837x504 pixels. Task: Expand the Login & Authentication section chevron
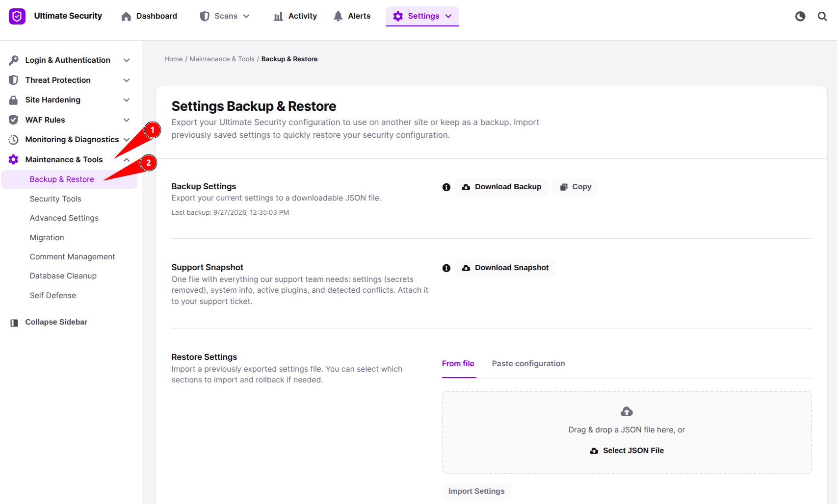[127, 60]
